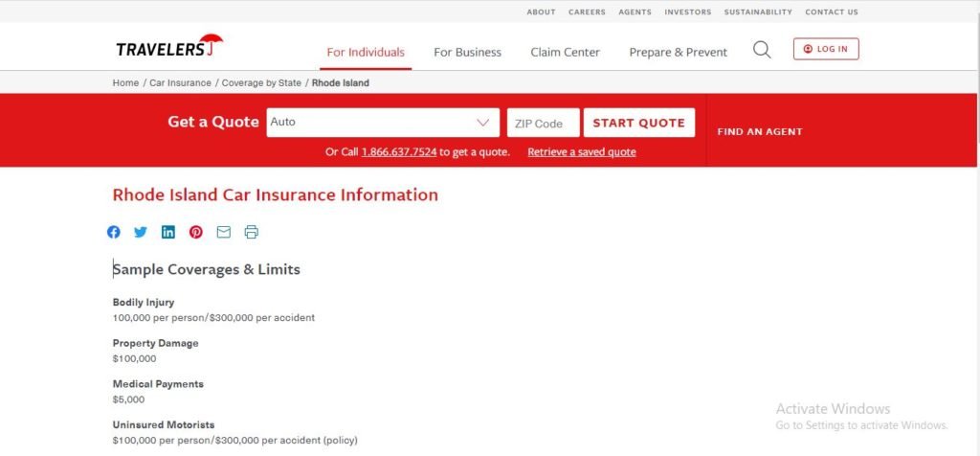Click the Uninsured Motorists limit text
This screenshot has height=456, width=980.
tap(235, 441)
